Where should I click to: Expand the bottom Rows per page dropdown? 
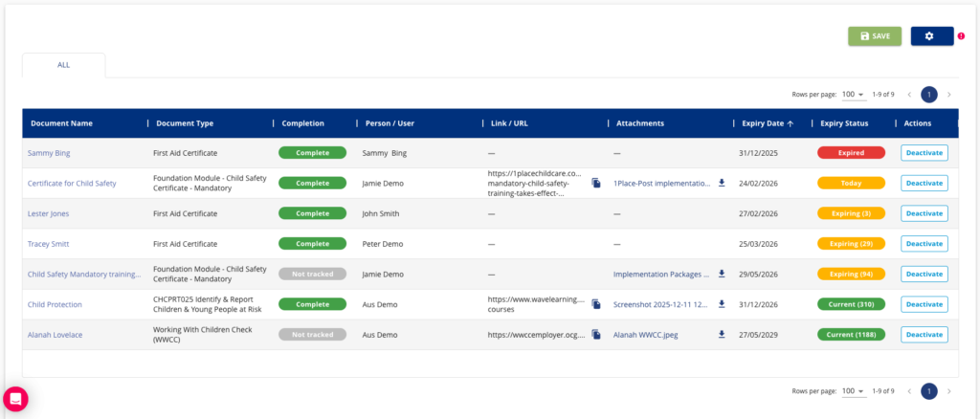pos(853,391)
